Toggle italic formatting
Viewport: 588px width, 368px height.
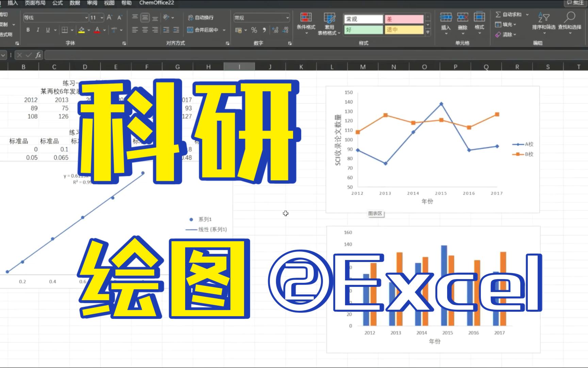(x=38, y=30)
